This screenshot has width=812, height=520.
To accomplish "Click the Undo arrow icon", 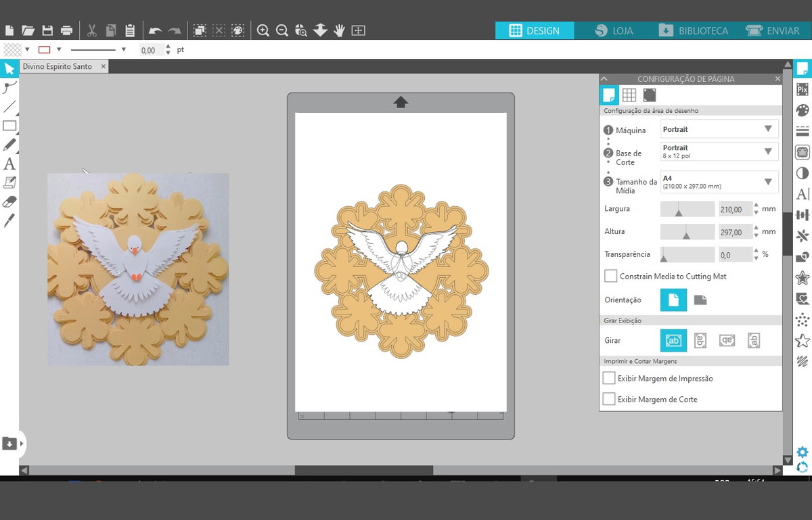I will (155, 30).
